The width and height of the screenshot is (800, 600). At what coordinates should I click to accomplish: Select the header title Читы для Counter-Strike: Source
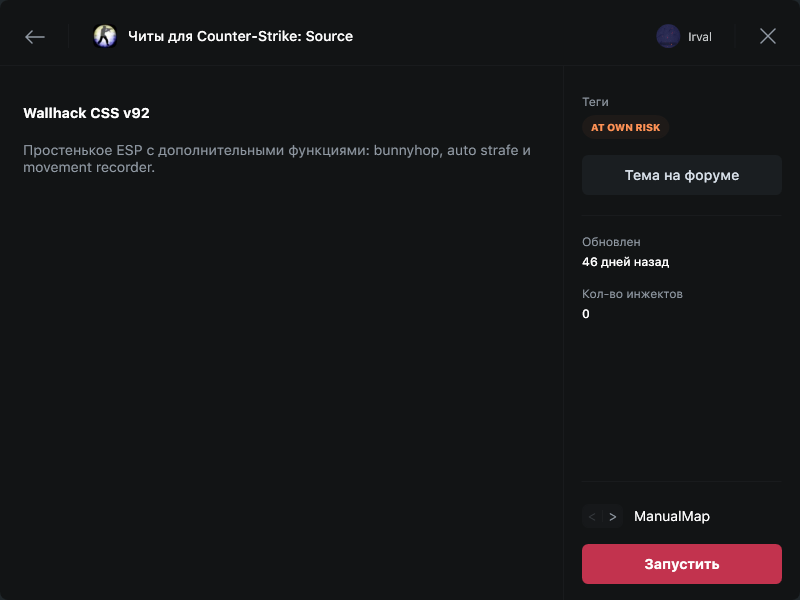pyautogui.click(x=240, y=37)
